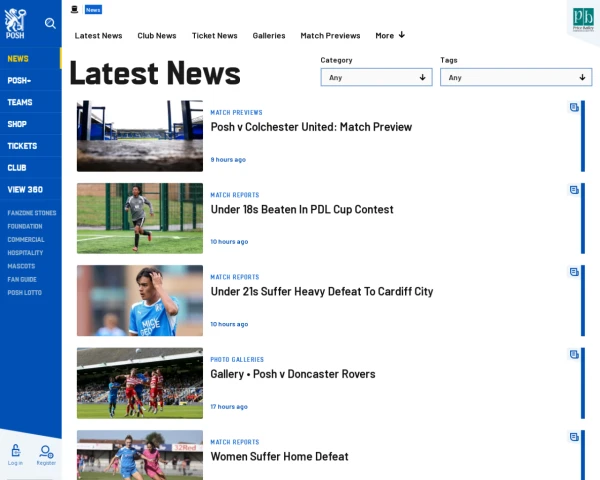This screenshot has height=480, width=600.
Task: Open the Tags dropdown
Action: pyautogui.click(x=516, y=77)
